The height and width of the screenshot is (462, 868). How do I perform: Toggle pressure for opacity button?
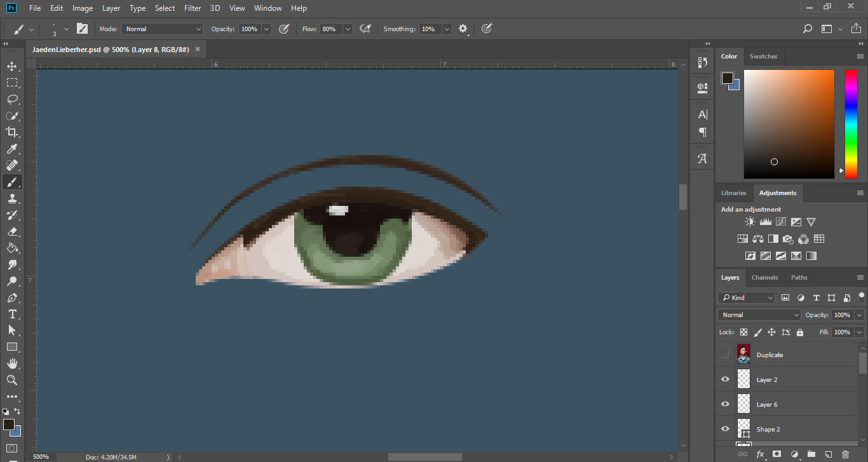284,29
